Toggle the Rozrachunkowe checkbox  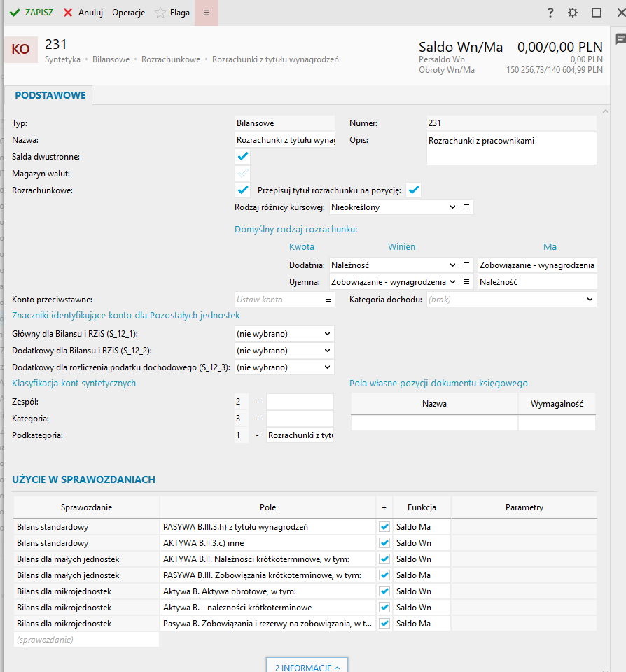pos(243,190)
